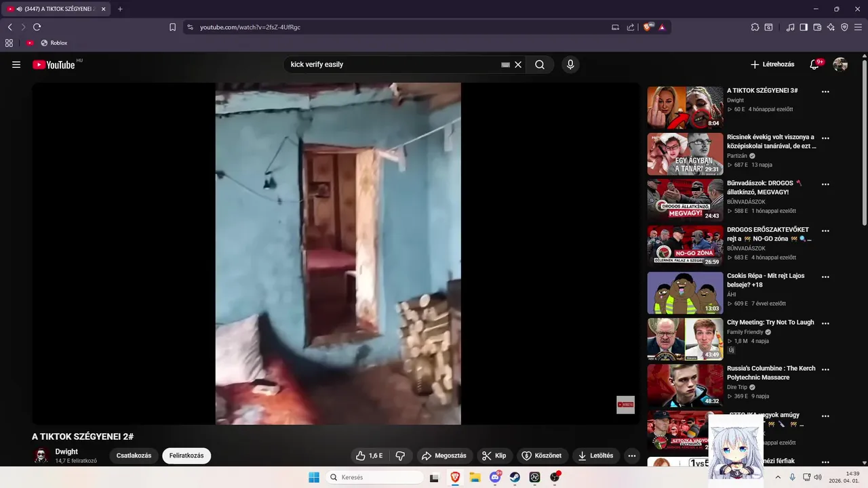Like the video with 1,6 E likes

pos(370,455)
